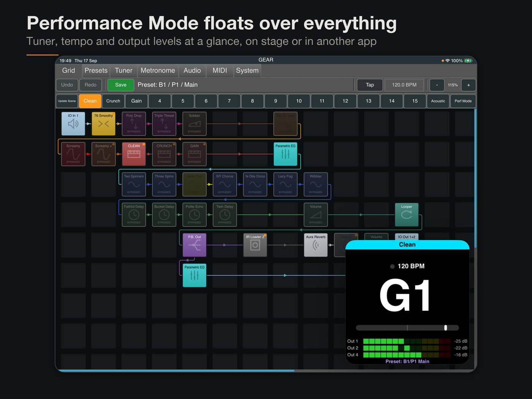Switch to scene 4

coord(160,101)
